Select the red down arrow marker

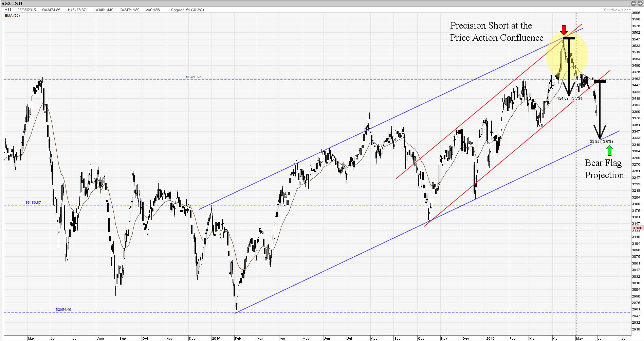(564, 30)
